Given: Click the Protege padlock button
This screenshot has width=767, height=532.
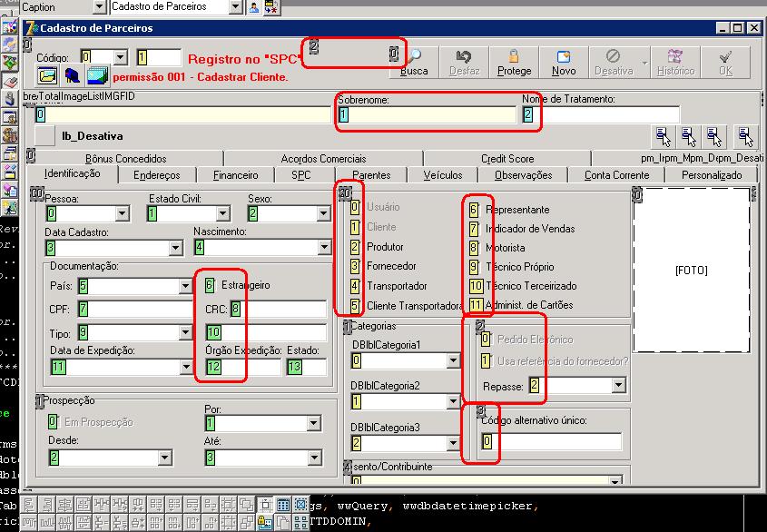Looking at the screenshot, I should click(x=514, y=63).
